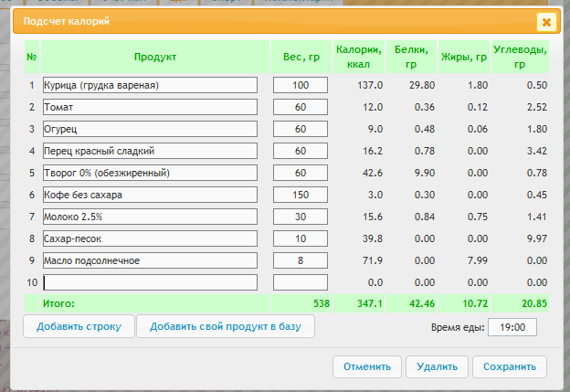This screenshot has width=570, height=392.
Task: Select the Перец красный сладкий product field
Action: pyautogui.click(x=150, y=151)
